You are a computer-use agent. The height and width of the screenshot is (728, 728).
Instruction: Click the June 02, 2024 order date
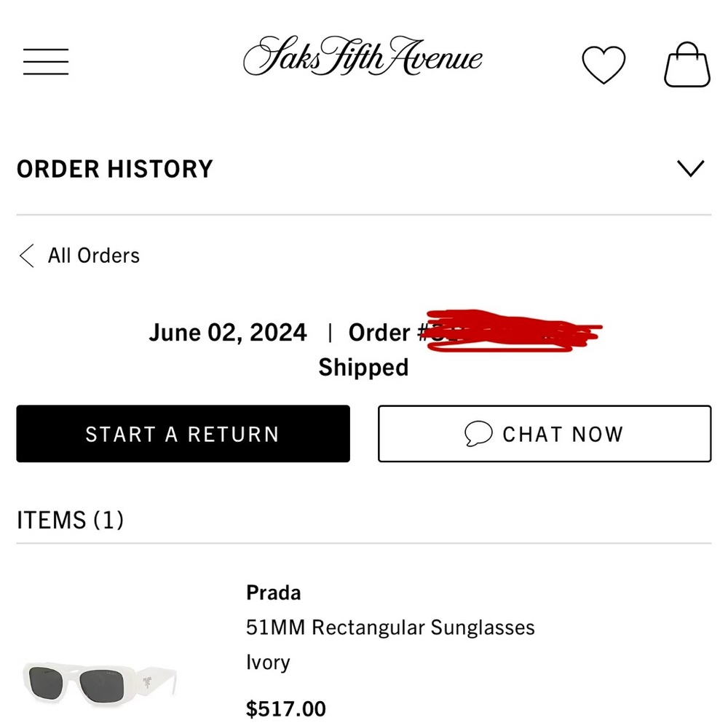(227, 332)
